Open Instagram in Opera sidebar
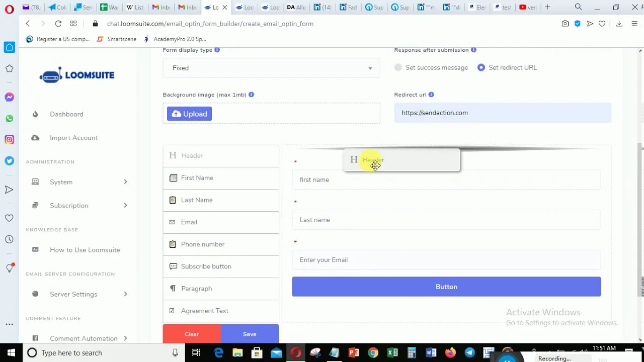Image resolution: width=644 pixels, height=362 pixels. (9, 140)
